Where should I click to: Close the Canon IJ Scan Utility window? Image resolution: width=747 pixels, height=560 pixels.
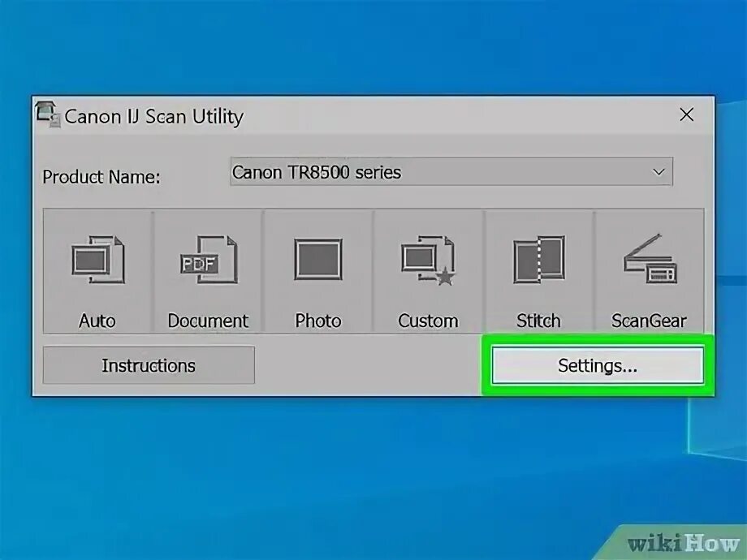[686, 114]
